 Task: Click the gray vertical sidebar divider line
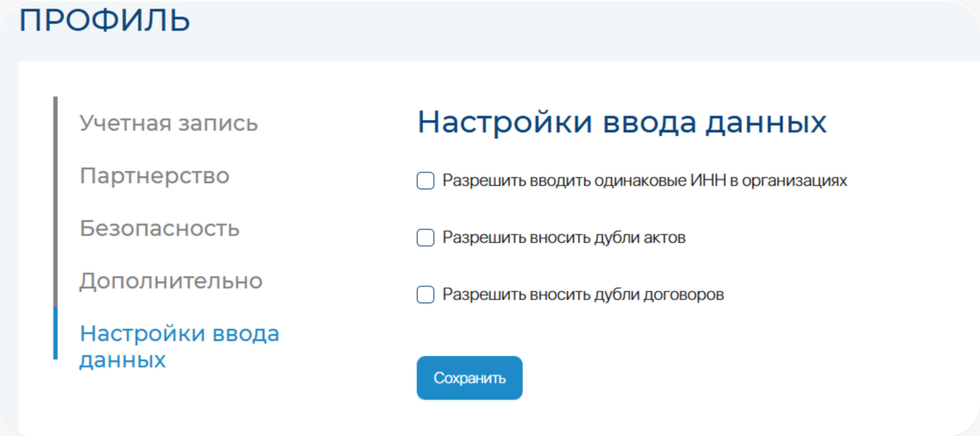click(56, 202)
